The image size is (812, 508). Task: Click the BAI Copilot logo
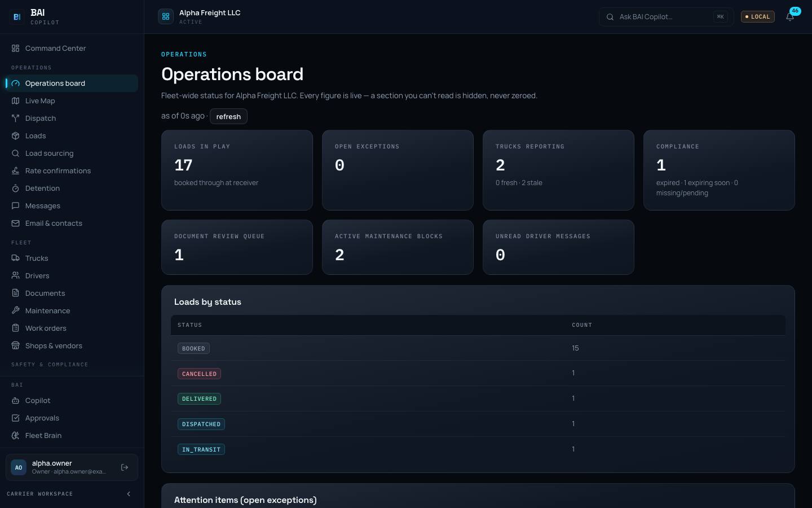click(17, 17)
